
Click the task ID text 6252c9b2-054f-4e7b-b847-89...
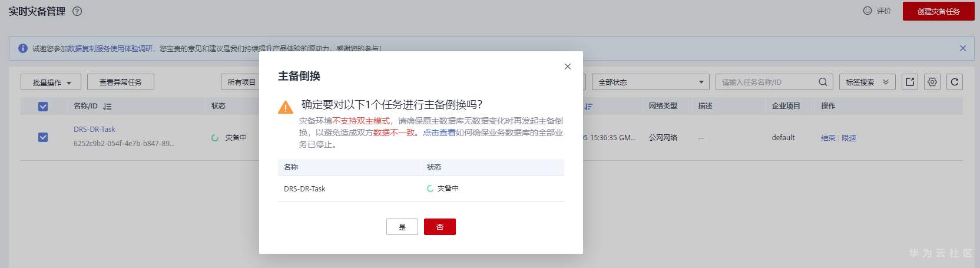tap(124, 144)
